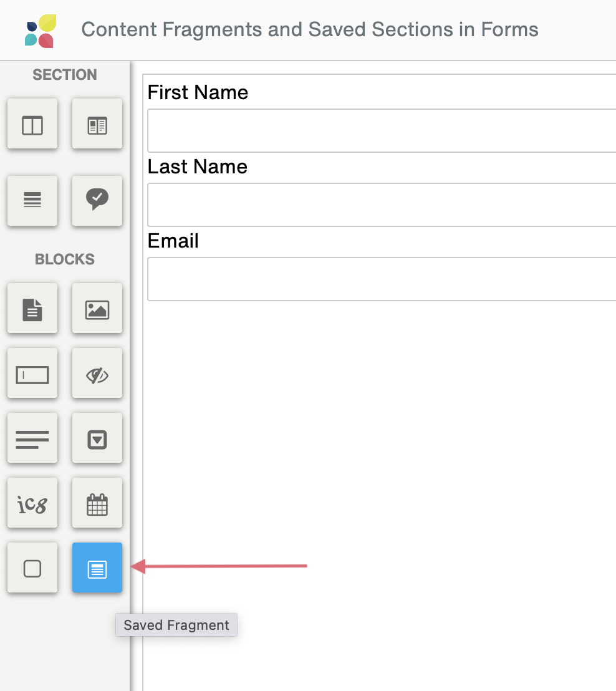Add a dropdown select block
The height and width of the screenshot is (691, 616).
(97, 438)
